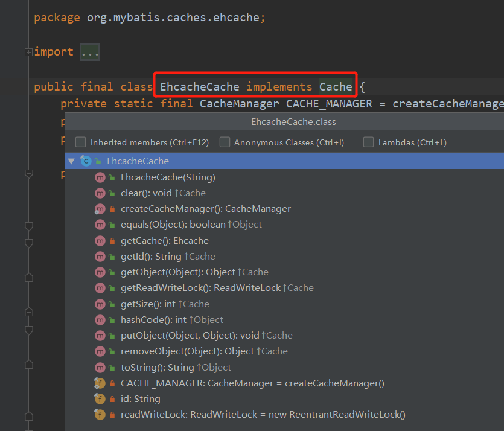Click the method icon beside toString()

[100, 368]
